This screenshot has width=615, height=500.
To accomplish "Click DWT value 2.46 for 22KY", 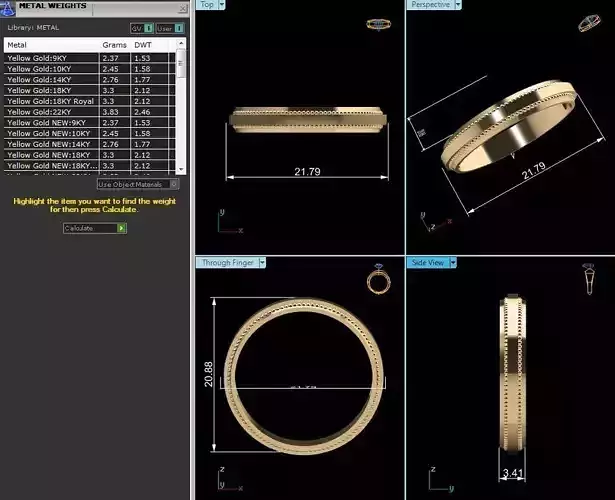I will 142,112.
